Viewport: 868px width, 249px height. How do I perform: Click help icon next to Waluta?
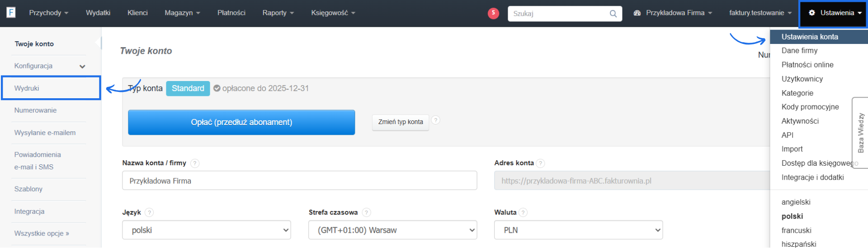[x=523, y=213]
